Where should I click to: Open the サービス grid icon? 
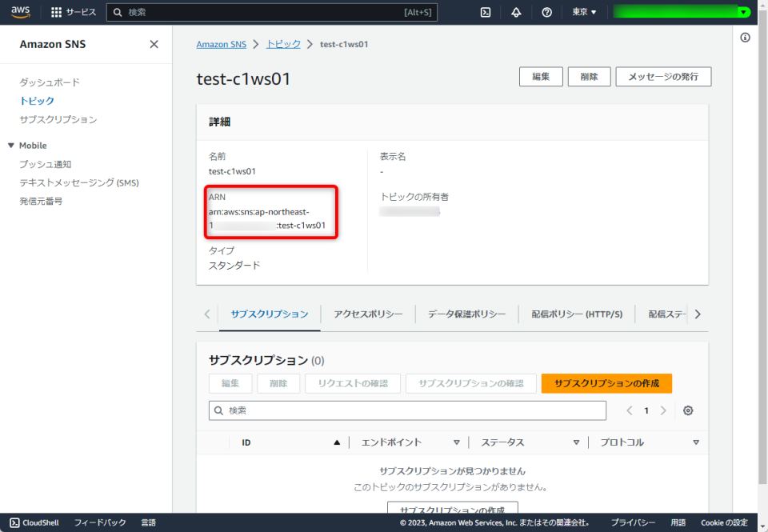click(x=58, y=12)
